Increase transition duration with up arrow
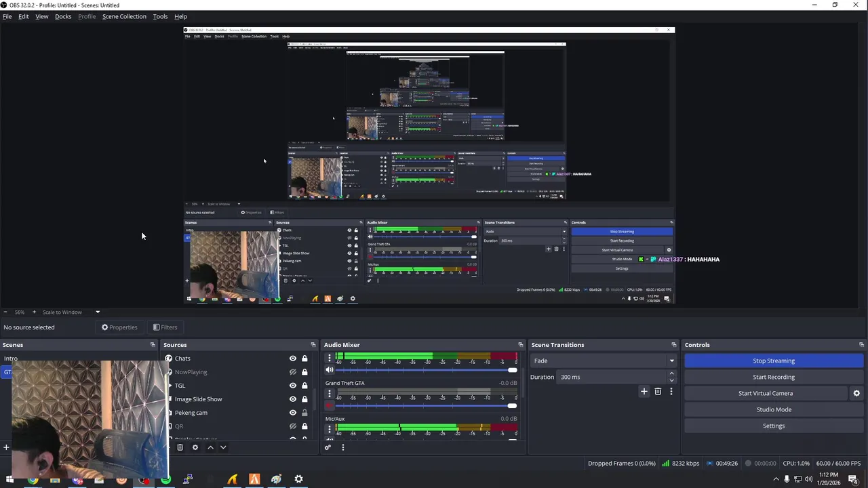 (x=672, y=373)
